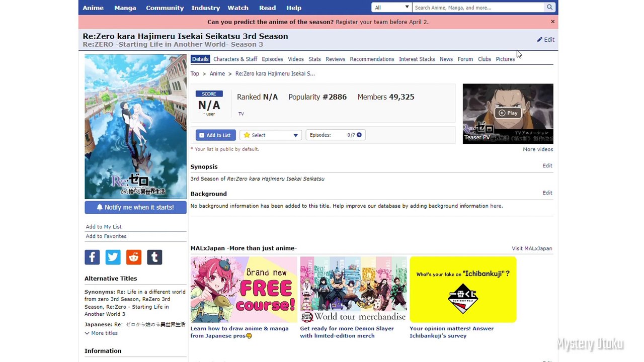The height and width of the screenshot is (362, 644).
Task: Click Learn how to draw anime caption
Action: pos(239,332)
